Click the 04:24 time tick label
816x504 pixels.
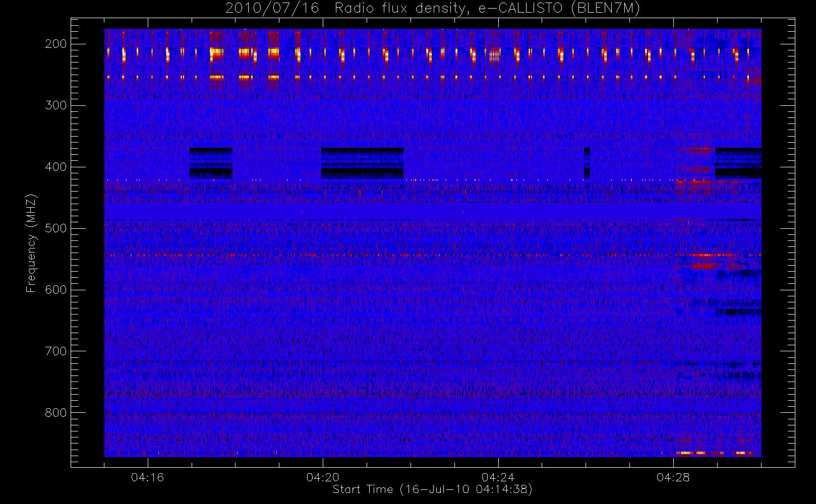tap(498, 477)
